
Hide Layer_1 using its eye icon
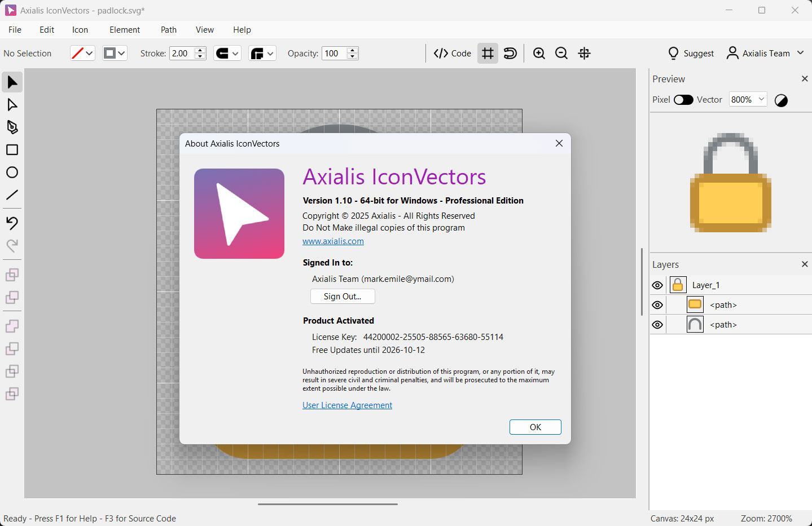pyautogui.click(x=657, y=285)
